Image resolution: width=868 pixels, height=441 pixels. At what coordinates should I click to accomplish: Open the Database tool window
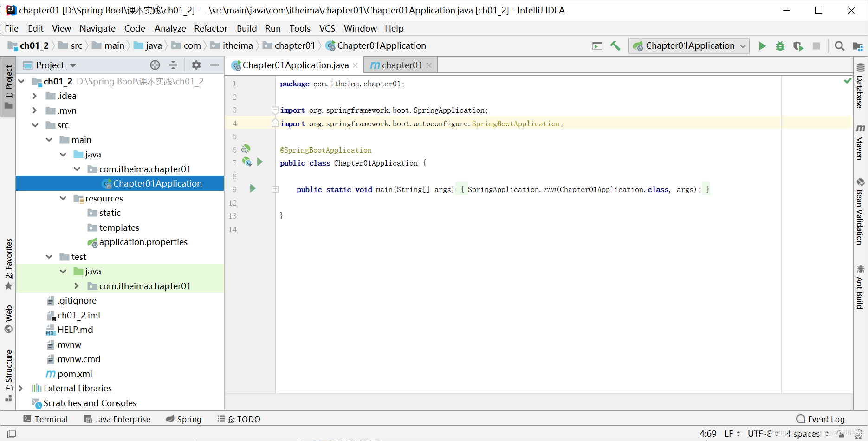tap(860, 86)
